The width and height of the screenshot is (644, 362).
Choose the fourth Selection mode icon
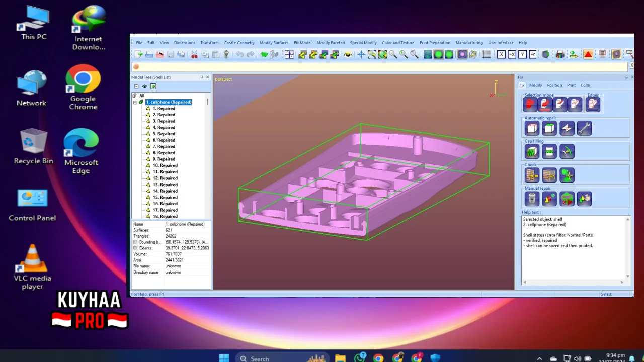coord(575,104)
